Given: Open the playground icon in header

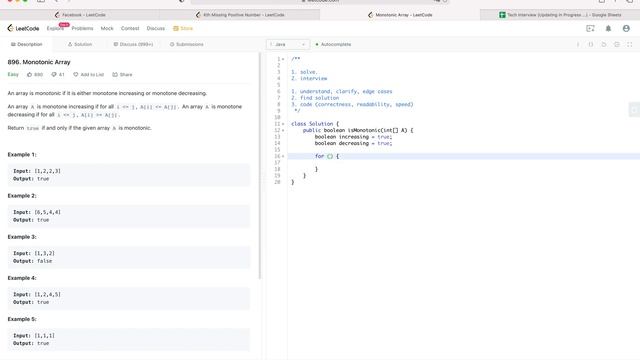Looking at the screenshot, I should point(590,28).
